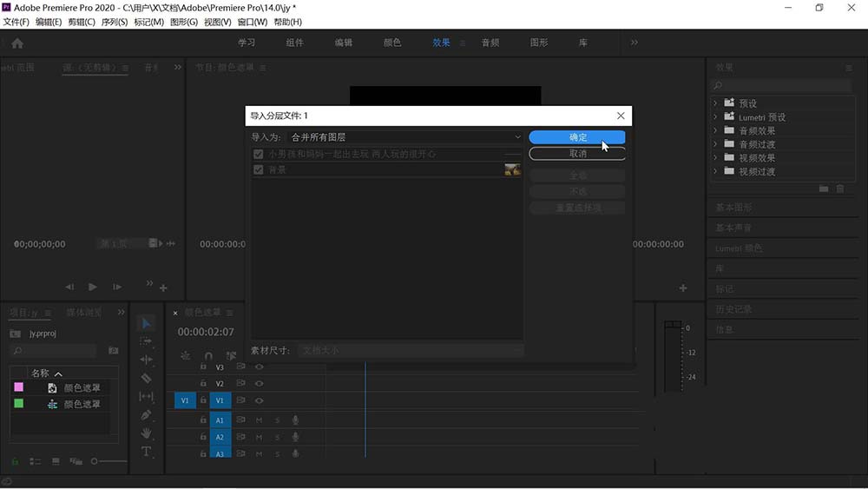Open Effects panel hamburger menu
868x489 pixels.
849,68
